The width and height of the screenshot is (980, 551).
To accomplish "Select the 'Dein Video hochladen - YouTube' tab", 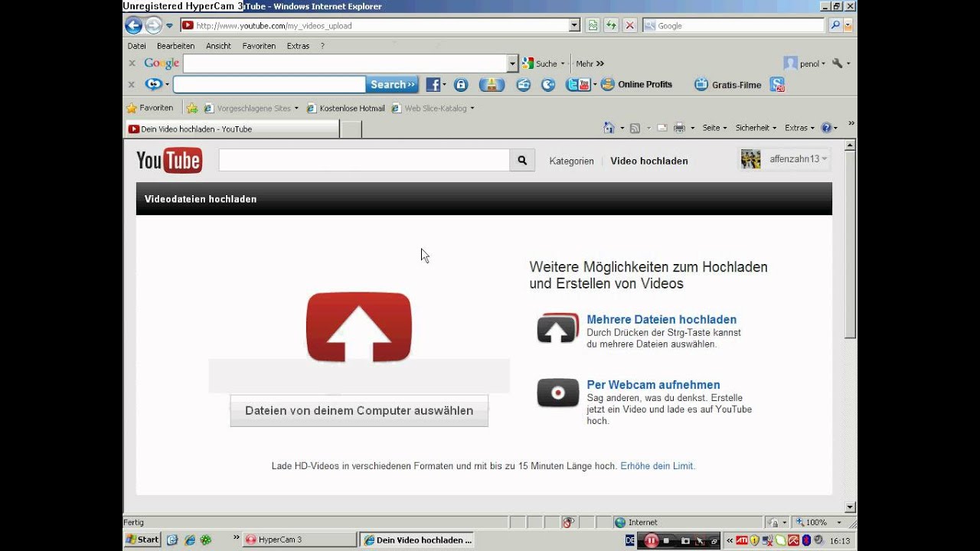I will point(232,129).
